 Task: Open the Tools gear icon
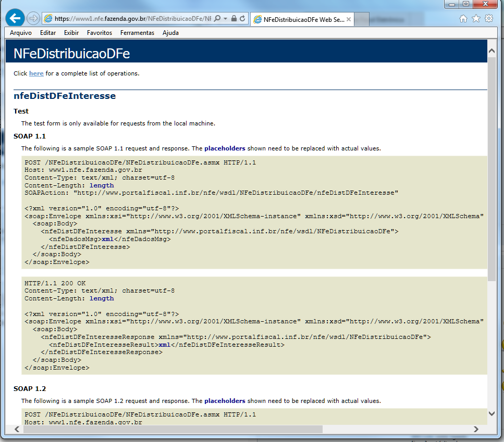click(489, 19)
